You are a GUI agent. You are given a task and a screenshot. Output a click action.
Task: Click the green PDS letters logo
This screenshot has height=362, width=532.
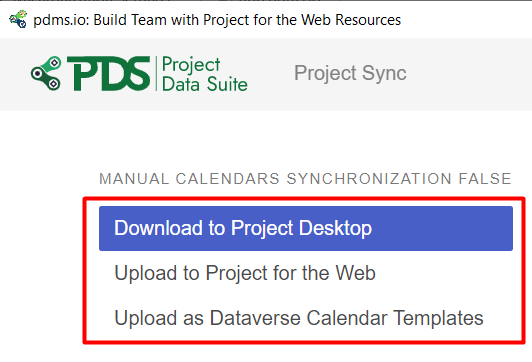pos(109,73)
